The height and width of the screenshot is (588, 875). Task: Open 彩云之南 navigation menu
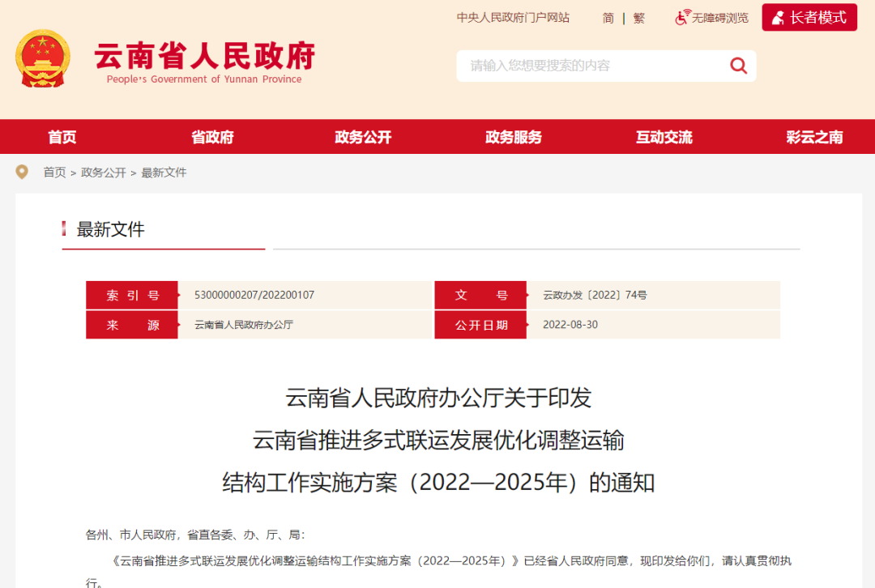[814, 137]
